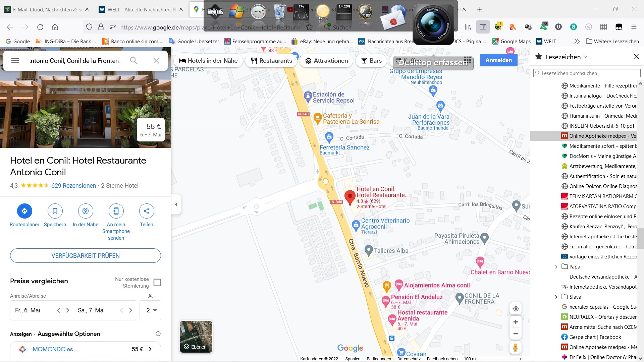
Task: Collapse side panel with arrow toggle
Action: click(x=176, y=204)
